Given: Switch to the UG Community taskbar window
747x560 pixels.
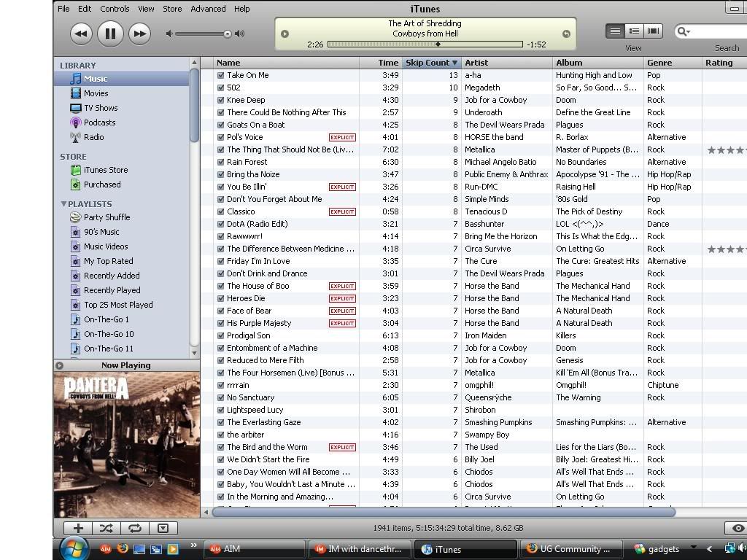Looking at the screenshot, I should coord(570,549).
